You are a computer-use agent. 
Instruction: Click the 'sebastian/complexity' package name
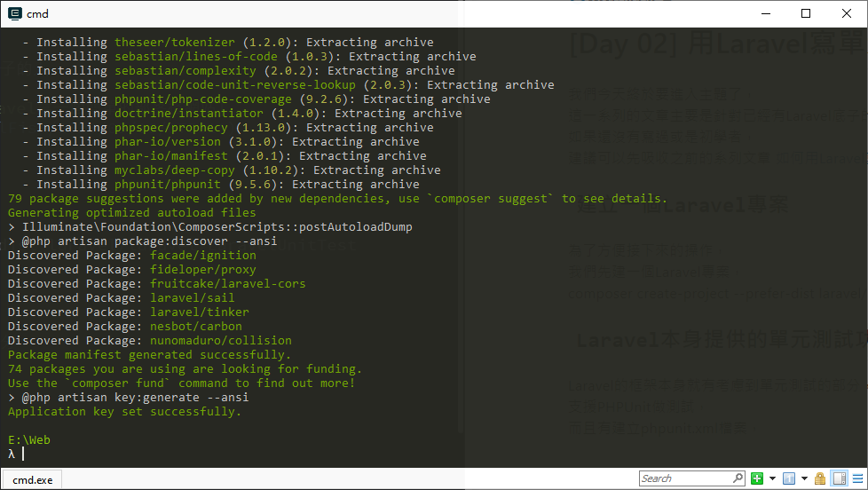(x=185, y=70)
